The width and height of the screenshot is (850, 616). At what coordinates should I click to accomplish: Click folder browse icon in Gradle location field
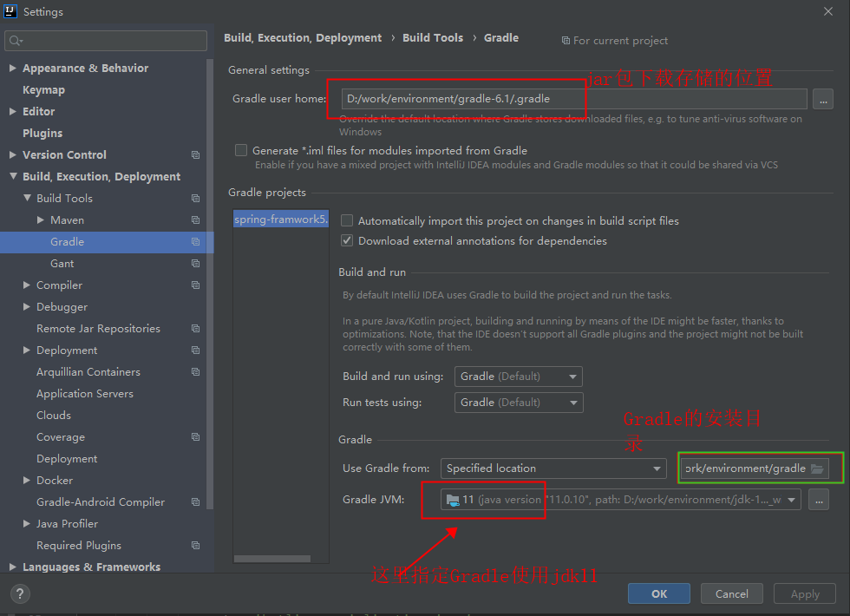817,469
